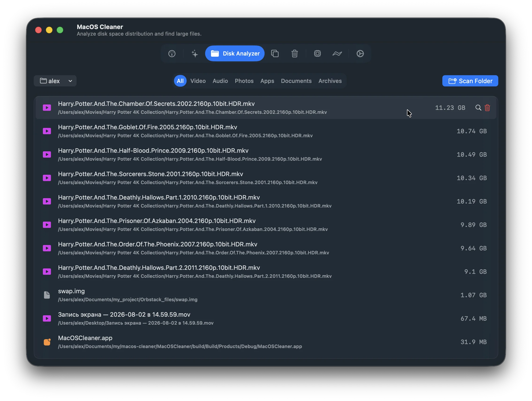Click the Deathly Hallows Part 2 video icon
532x401 pixels.
pos(47,271)
